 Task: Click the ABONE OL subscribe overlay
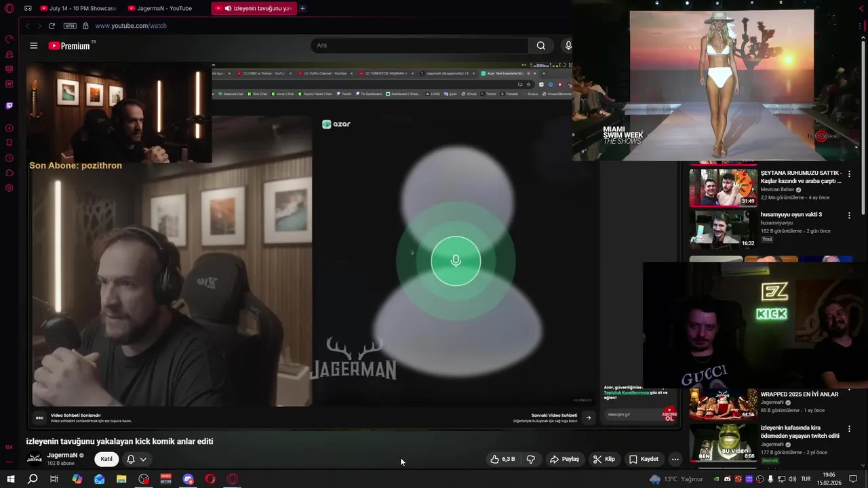pyautogui.click(x=669, y=415)
